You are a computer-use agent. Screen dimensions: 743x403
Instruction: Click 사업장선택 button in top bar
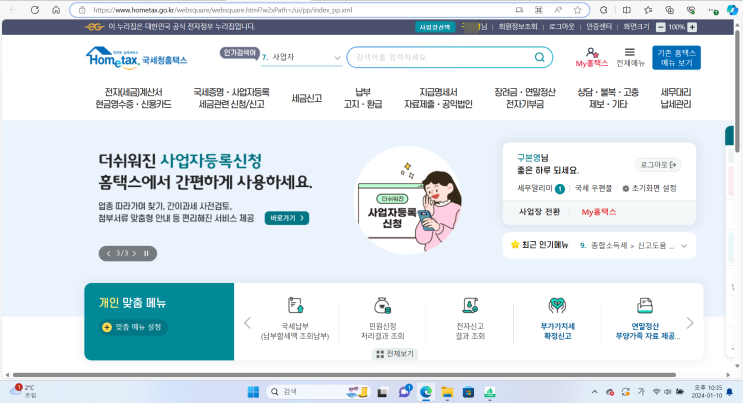point(435,27)
